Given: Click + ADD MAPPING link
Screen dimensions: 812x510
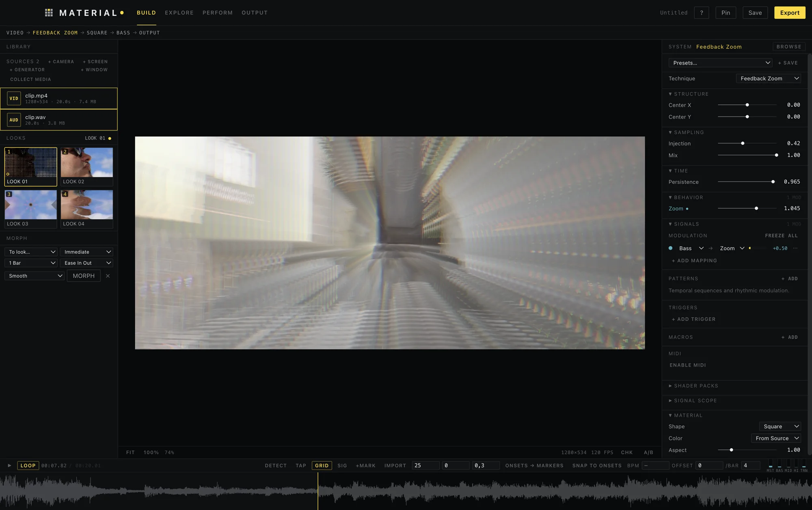Looking at the screenshot, I should click(694, 261).
